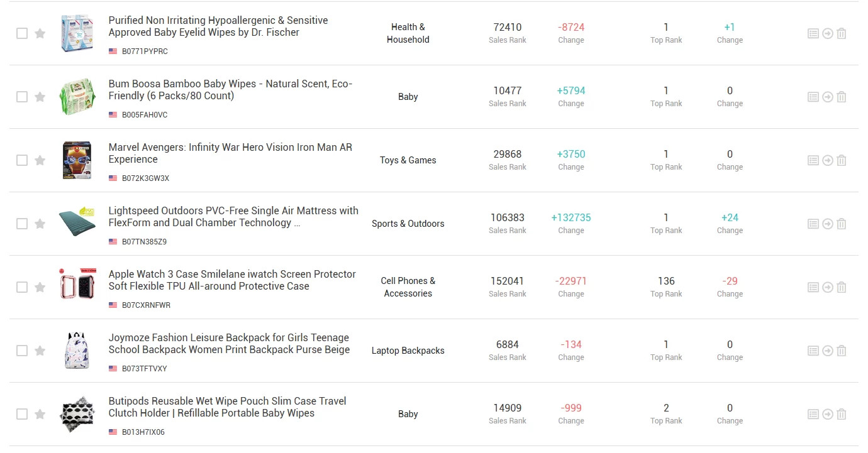
Task: Delete the Dr. Fischer Eyelid Wipes row
Action: 842,33
